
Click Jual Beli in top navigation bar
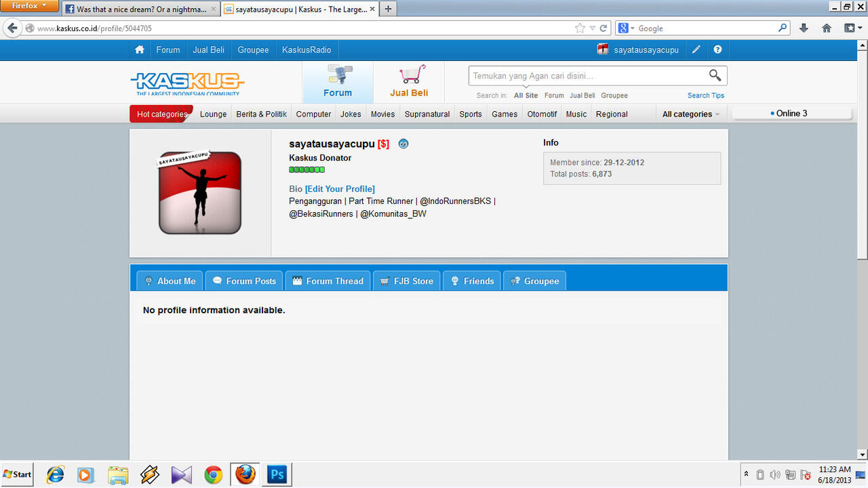[209, 49]
